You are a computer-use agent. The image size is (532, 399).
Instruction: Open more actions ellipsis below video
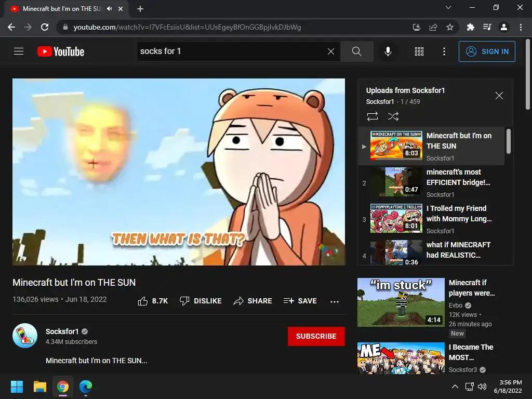click(x=335, y=301)
